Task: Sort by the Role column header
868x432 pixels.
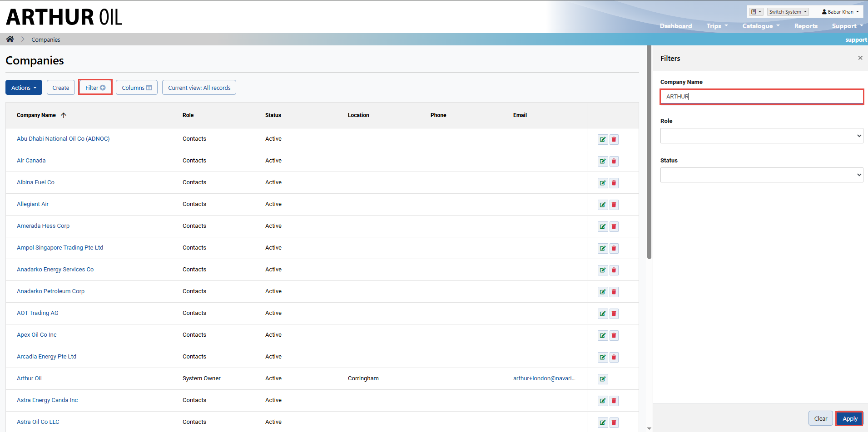Action: click(x=188, y=115)
